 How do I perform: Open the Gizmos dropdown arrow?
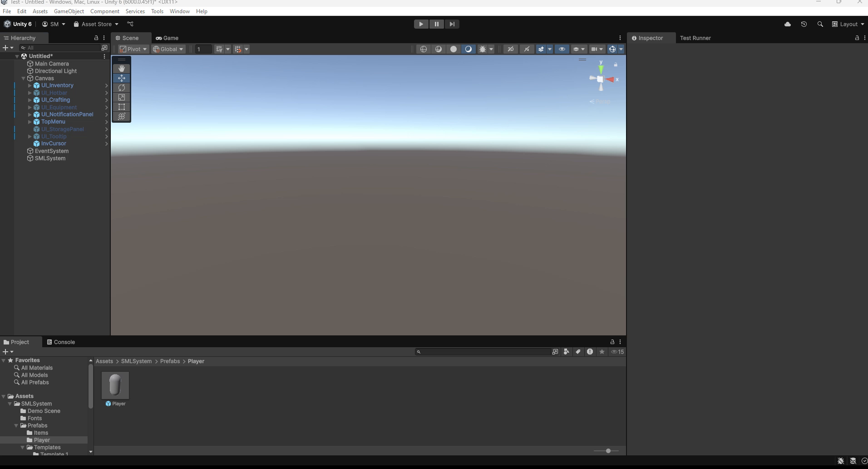point(621,49)
